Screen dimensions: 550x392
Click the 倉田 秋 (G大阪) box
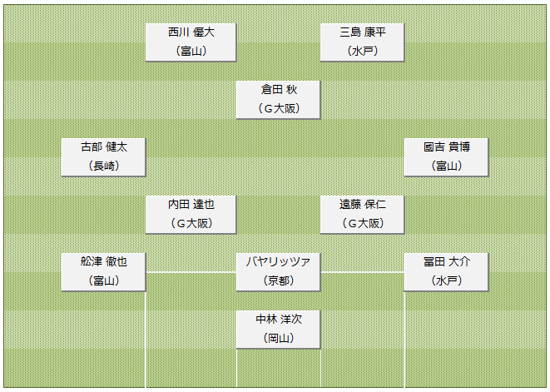click(x=278, y=100)
